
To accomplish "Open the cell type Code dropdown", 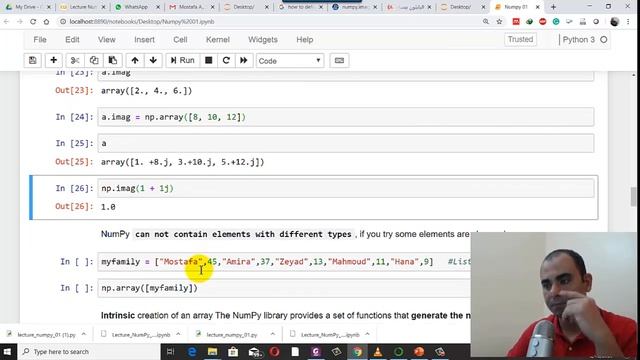I will click(290, 61).
